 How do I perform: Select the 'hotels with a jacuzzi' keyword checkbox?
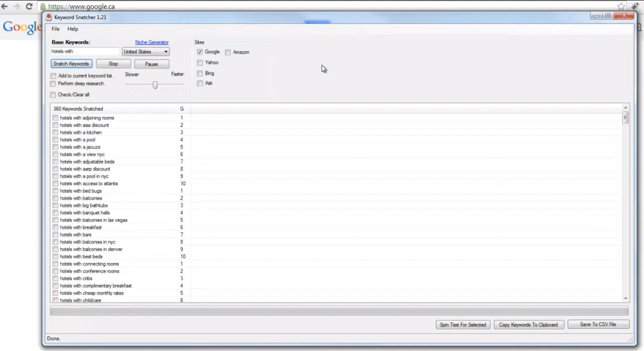[x=56, y=147]
